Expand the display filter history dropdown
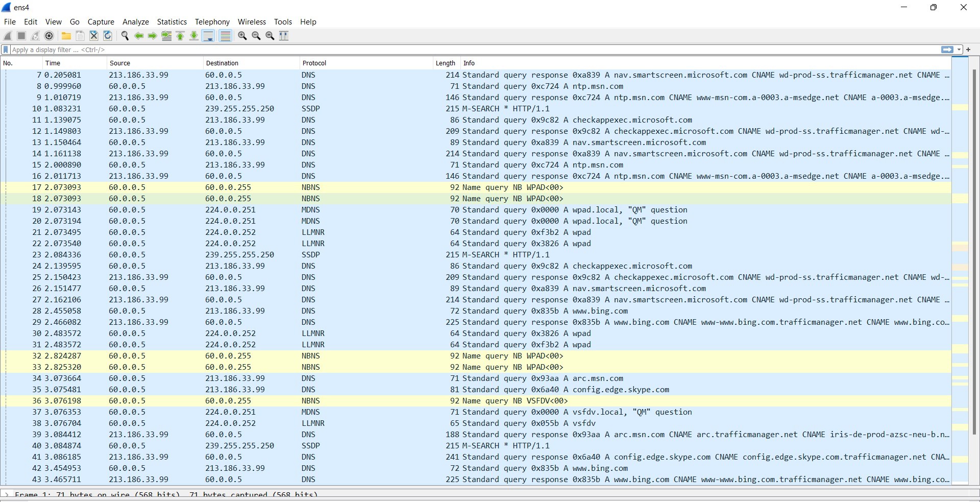The width and height of the screenshot is (980, 502). (x=959, y=50)
